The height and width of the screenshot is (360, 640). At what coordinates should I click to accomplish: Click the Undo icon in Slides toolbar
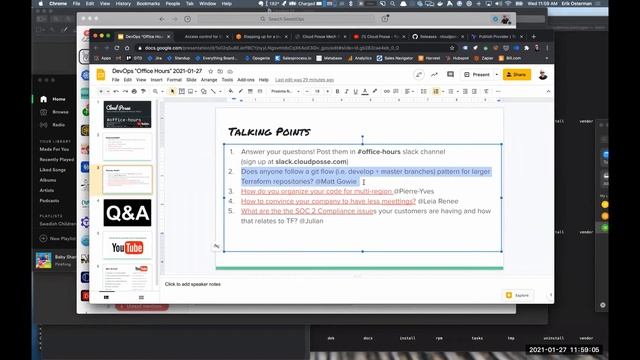pyautogui.click(x=116, y=91)
